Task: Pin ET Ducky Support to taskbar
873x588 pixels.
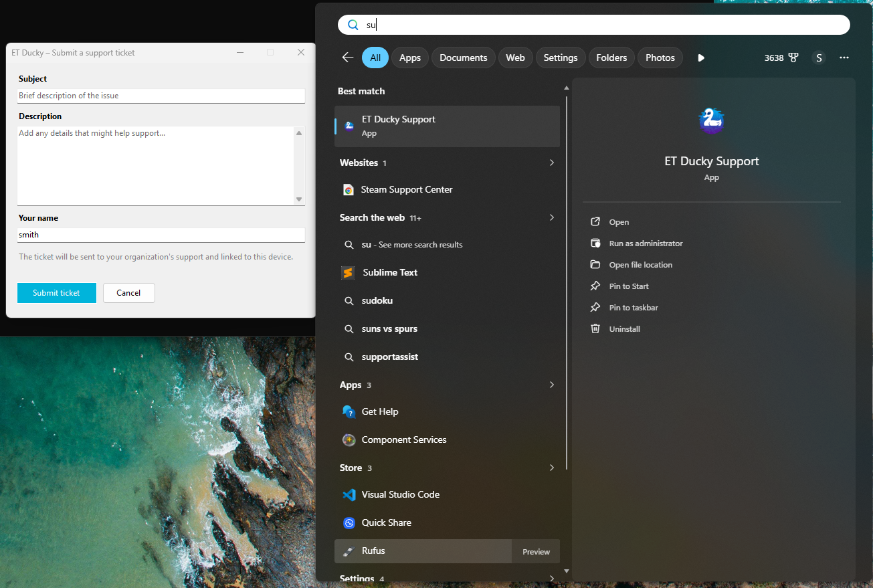Action: coord(632,307)
